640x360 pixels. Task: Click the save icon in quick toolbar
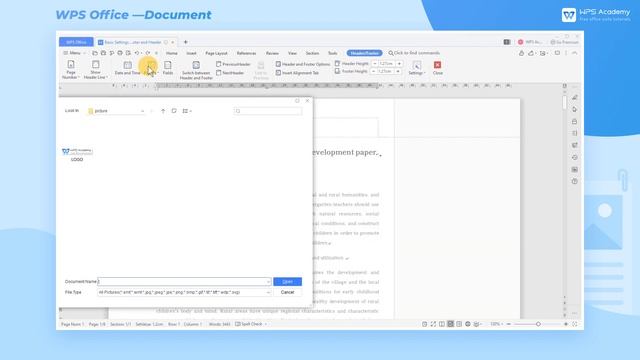pyautogui.click(x=103, y=53)
